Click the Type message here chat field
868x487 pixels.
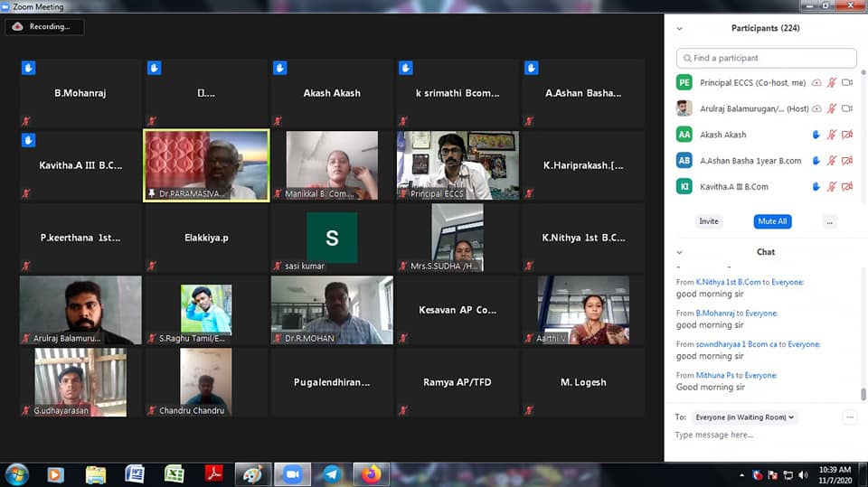[759, 435]
